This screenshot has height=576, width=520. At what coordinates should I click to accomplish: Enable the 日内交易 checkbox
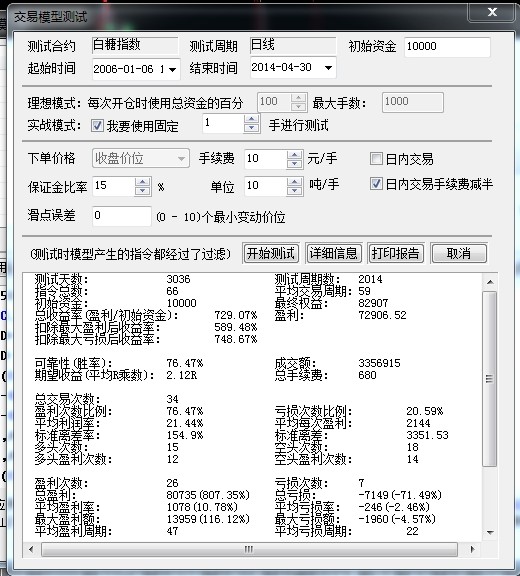tap(376, 159)
